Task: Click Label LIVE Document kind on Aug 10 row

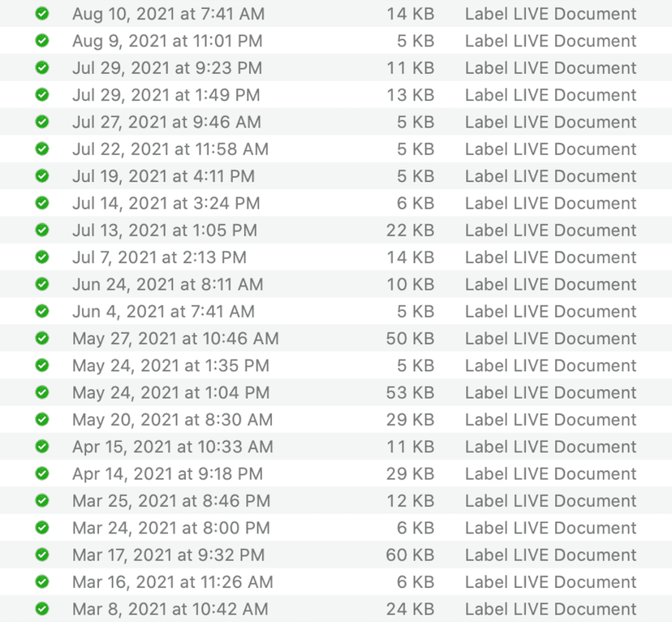Action: [551, 14]
